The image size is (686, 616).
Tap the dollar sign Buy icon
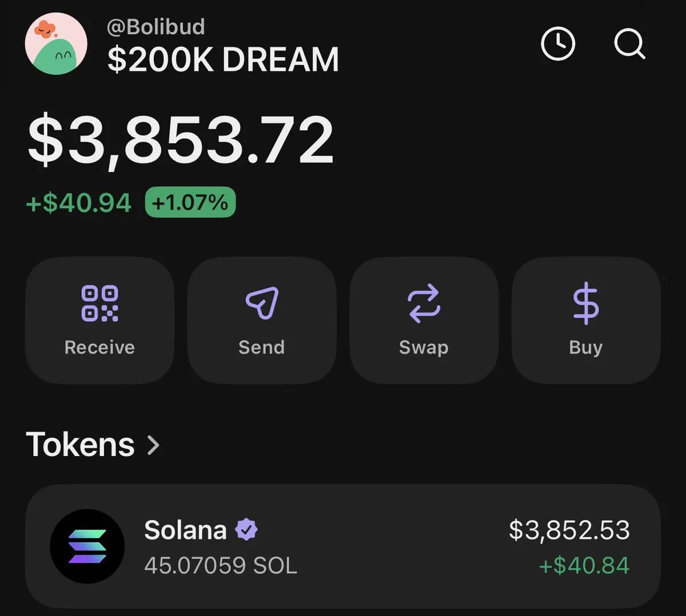click(x=586, y=304)
